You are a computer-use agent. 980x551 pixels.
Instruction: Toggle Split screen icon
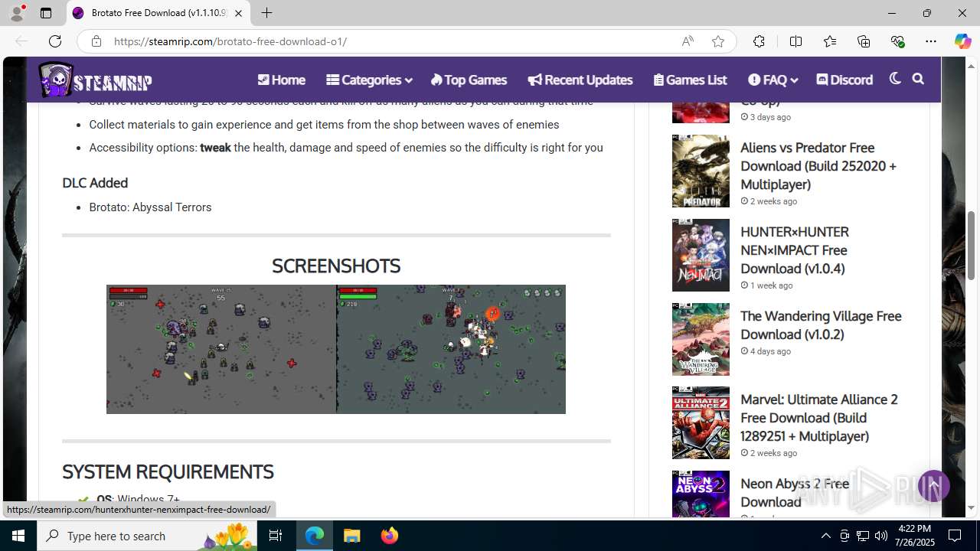pos(795,41)
